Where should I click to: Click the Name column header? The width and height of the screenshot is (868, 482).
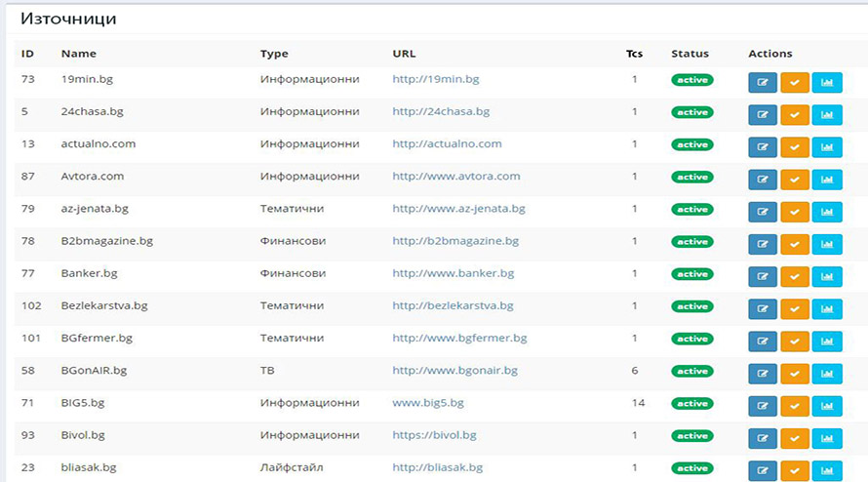[x=79, y=54]
